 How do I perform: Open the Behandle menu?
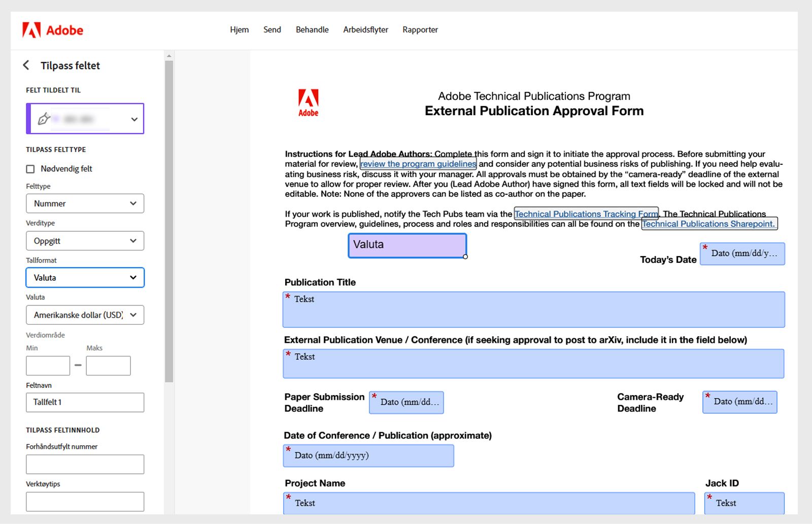pos(312,29)
